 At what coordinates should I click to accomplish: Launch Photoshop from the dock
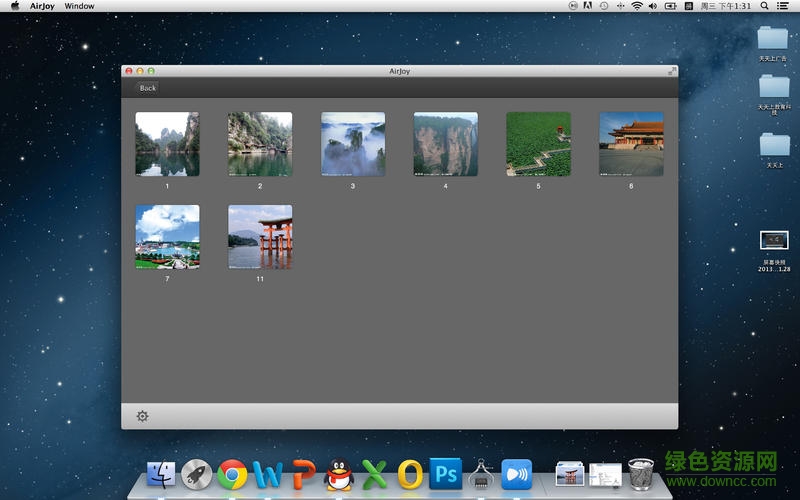[445, 473]
